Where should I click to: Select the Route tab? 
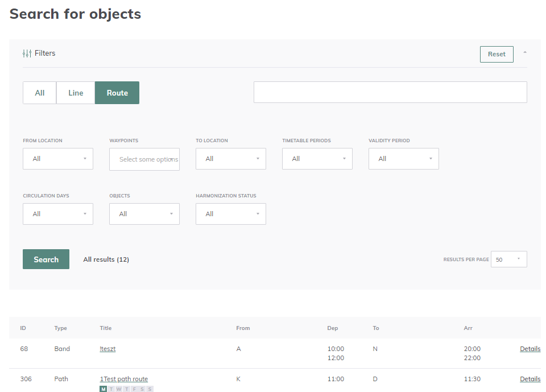click(x=117, y=93)
